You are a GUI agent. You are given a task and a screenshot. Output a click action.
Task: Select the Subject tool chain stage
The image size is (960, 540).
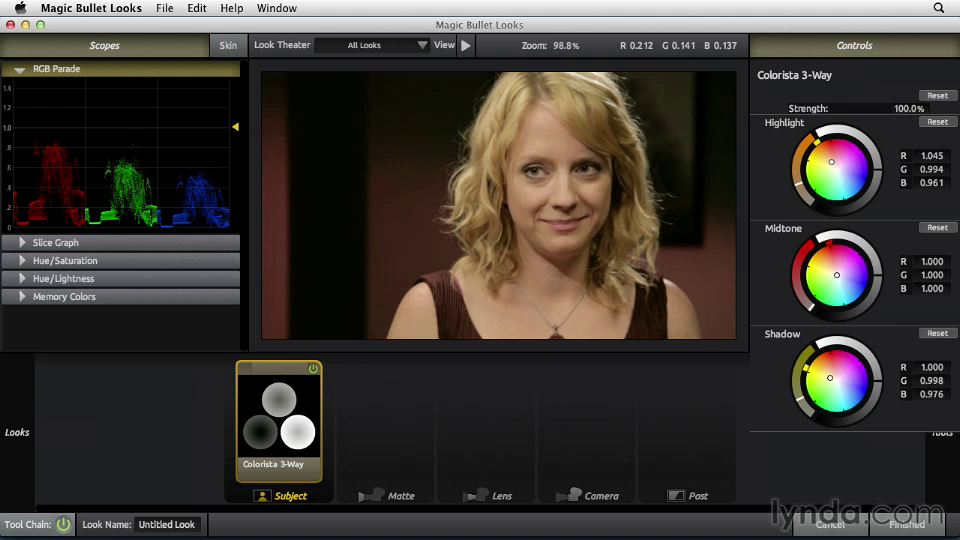pos(280,496)
